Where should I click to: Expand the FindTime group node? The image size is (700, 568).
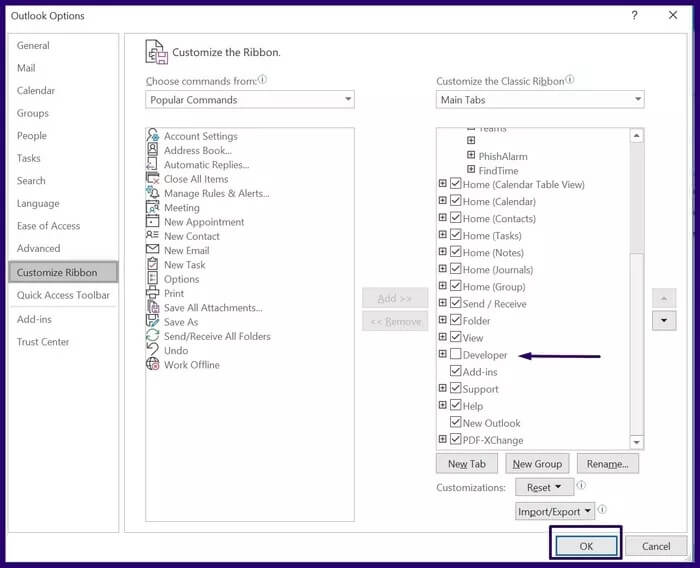click(x=471, y=169)
